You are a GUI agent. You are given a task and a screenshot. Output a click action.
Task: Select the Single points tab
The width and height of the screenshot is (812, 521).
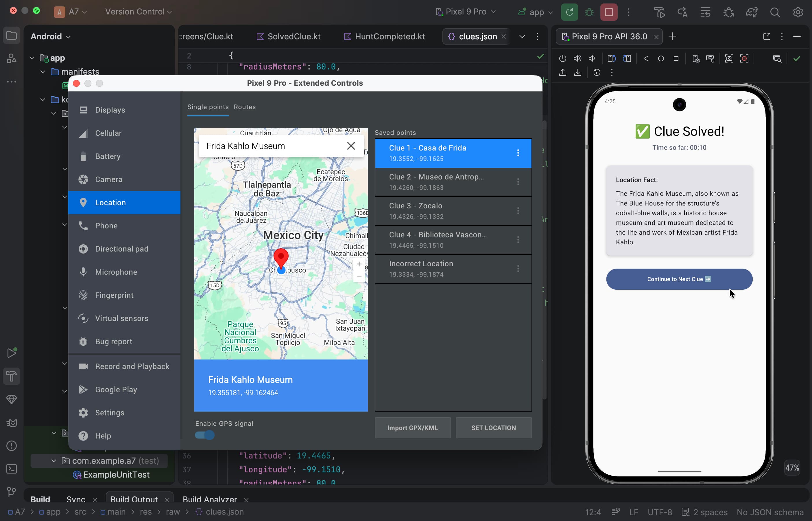click(208, 107)
